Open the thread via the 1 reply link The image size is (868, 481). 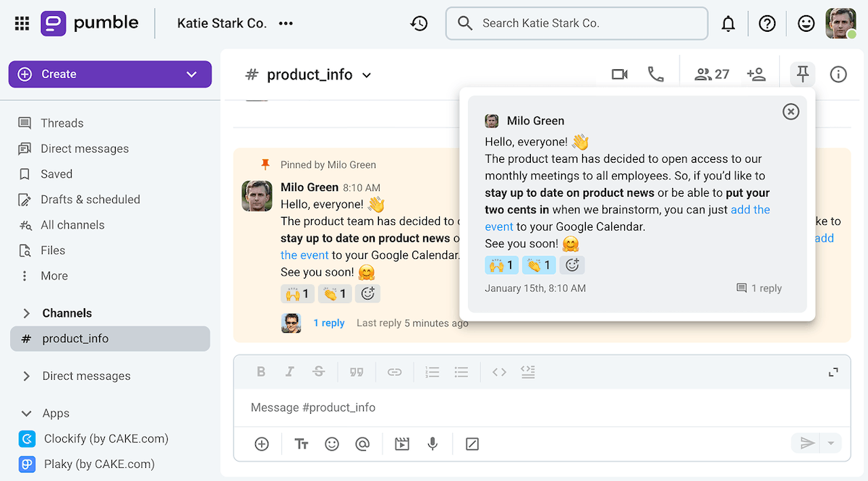pyautogui.click(x=329, y=323)
